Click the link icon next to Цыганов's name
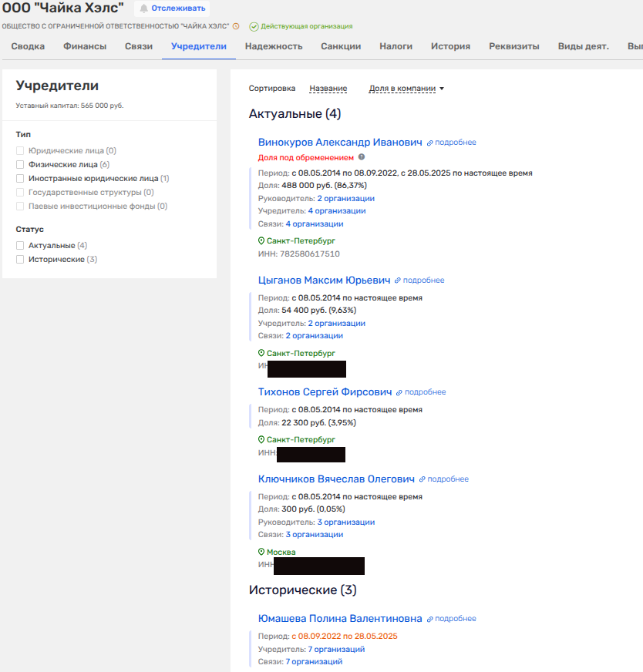The width and height of the screenshot is (643, 672). [x=398, y=281]
